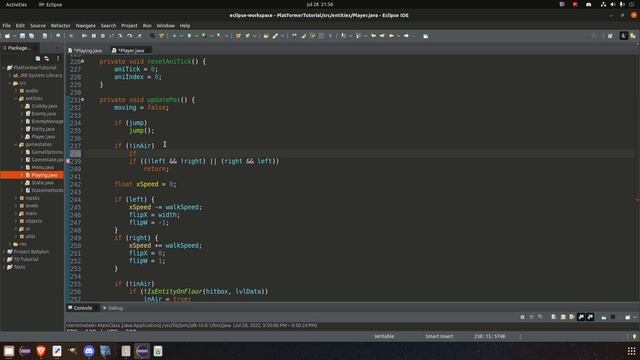Click the Resume debug toolbar icon

[84, 36]
